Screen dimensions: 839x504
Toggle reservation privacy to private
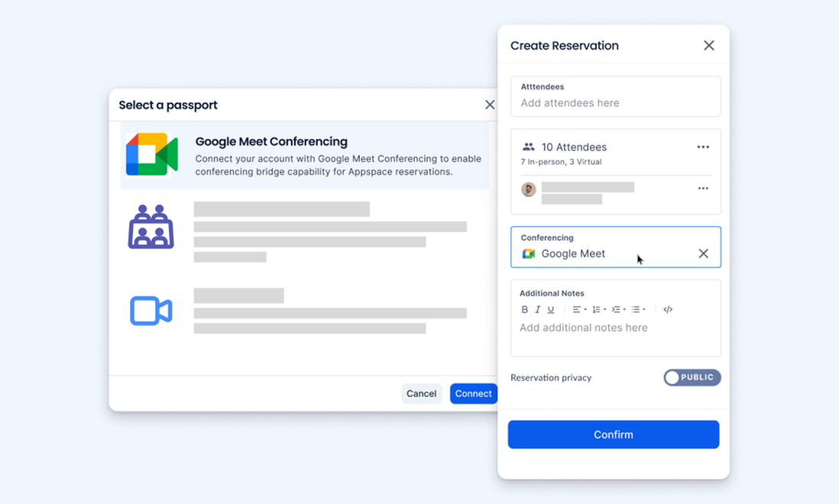coord(692,377)
